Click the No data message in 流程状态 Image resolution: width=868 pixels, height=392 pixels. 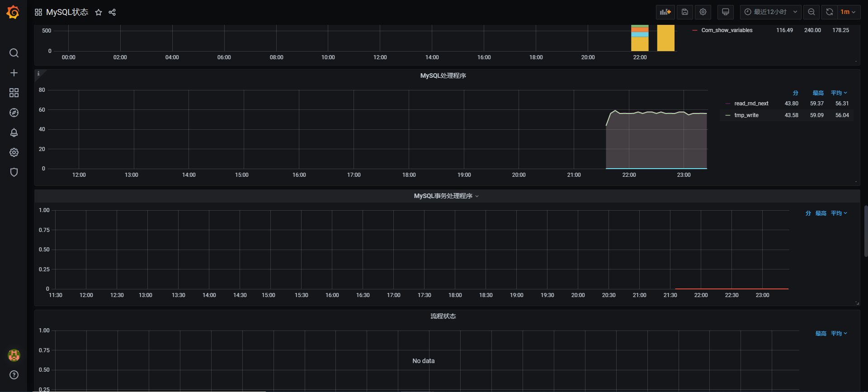tap(423, 361)
